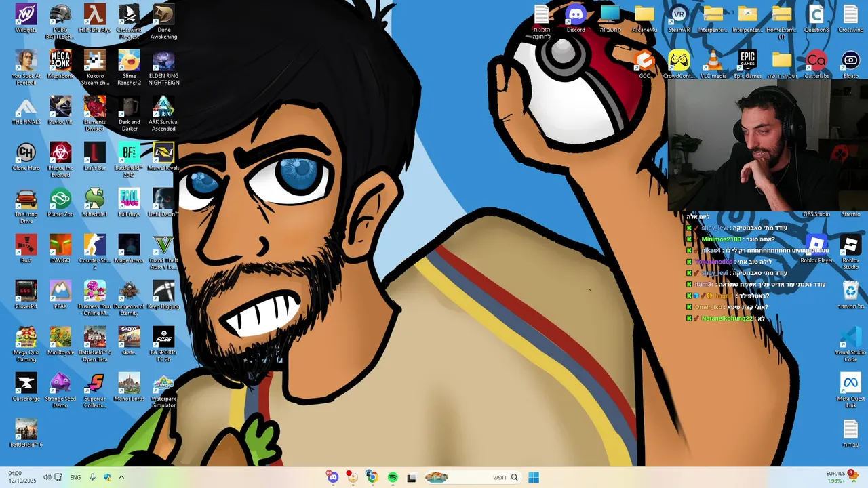
Task: Open the Rust game shortcut
Action: [26, 249]
